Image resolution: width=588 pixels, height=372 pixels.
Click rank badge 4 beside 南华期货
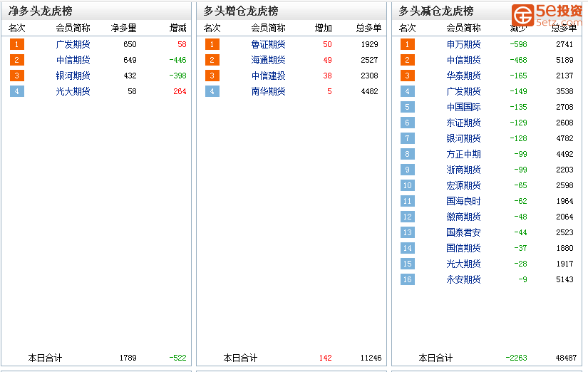(212, 91)
